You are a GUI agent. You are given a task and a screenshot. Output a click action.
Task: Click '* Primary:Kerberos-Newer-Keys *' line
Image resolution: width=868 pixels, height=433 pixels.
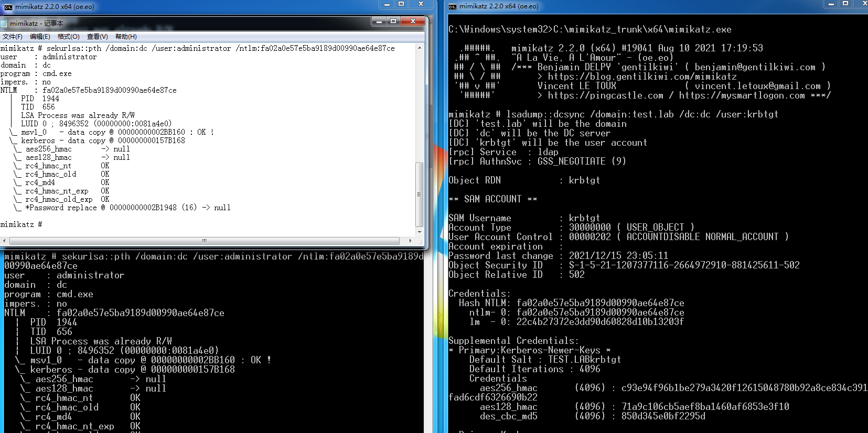point(529,350)
